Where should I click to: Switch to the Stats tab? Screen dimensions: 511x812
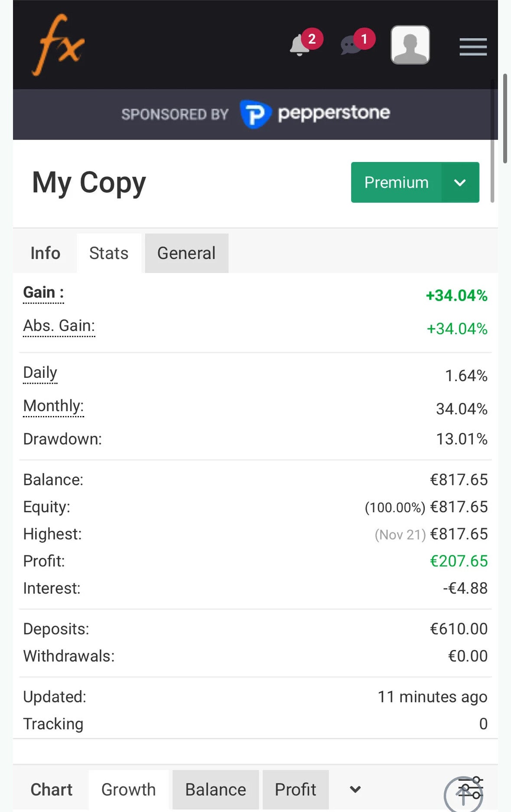[x=109, y=253]
